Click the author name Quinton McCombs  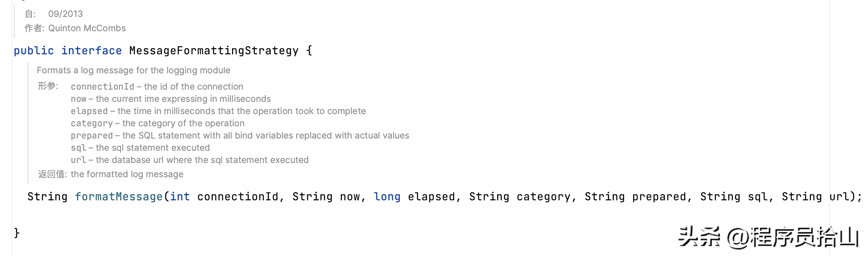pyautogui.click(x=87, y=28)
